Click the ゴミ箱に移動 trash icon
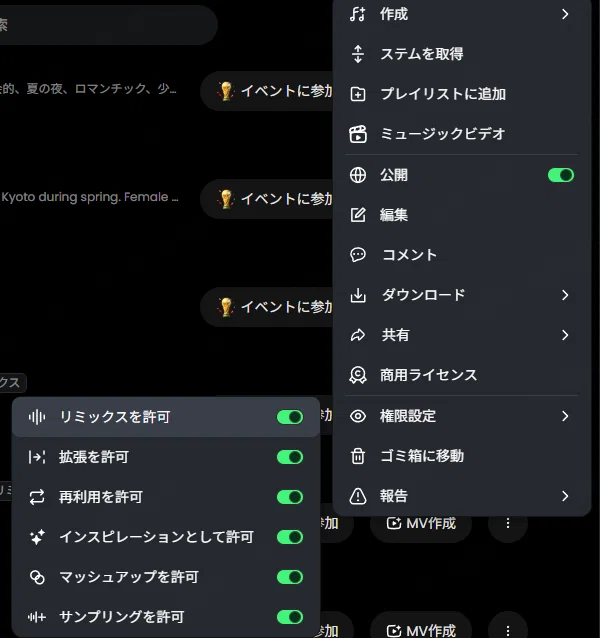The image size is (600, 638). tap(358, 456)
